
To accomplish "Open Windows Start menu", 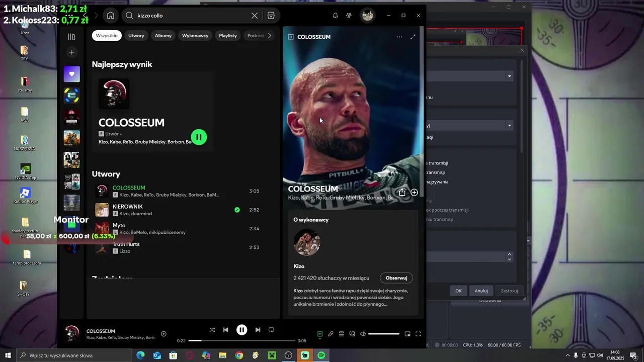I will [x=8, y=355].
